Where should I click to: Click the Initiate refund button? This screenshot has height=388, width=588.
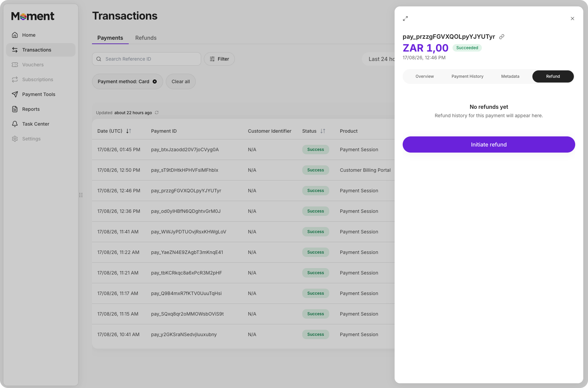click(x=489, y=144)
